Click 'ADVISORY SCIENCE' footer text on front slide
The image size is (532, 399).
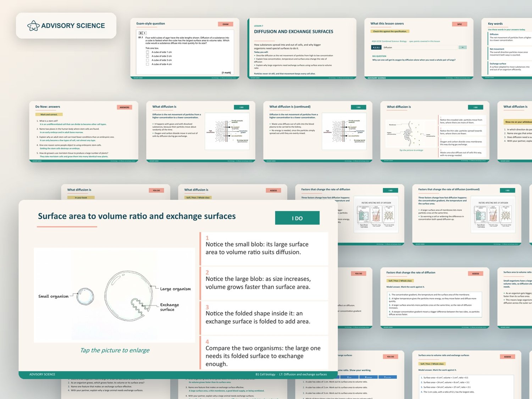click(x=42, y=374)
